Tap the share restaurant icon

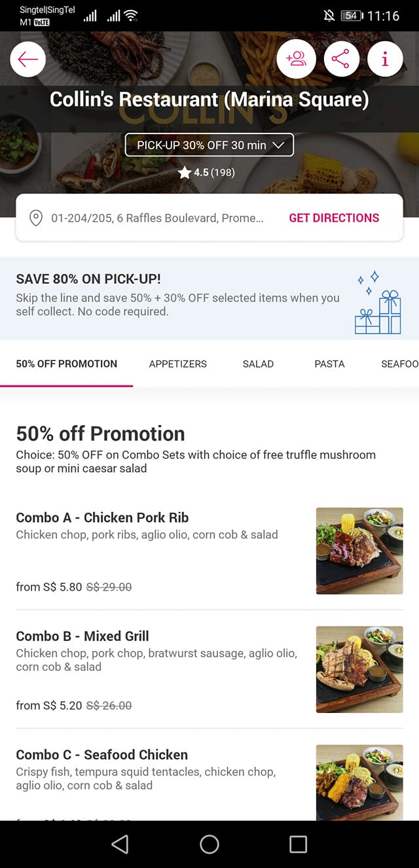point(340,60)
